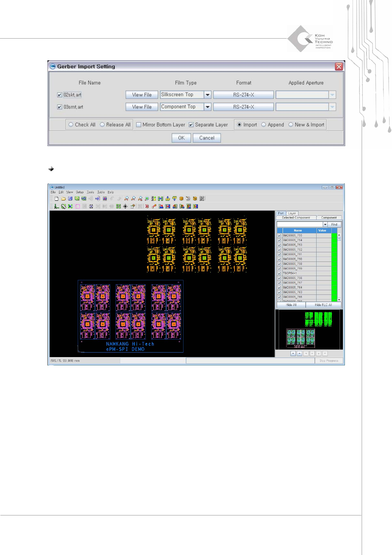Click the magenta dotted selection rectangle icon

click(x=77, y=206)
